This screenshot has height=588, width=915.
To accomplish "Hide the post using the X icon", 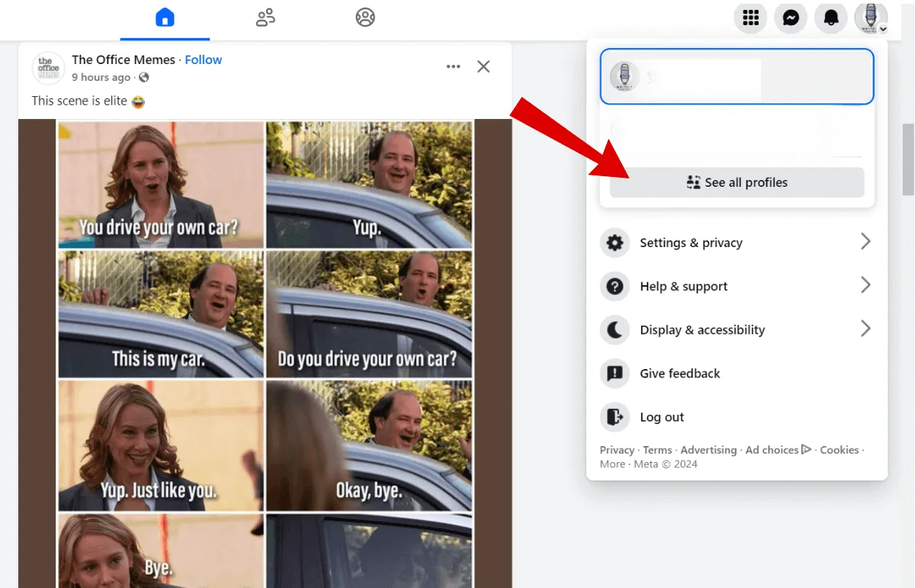I will [483, 66].
